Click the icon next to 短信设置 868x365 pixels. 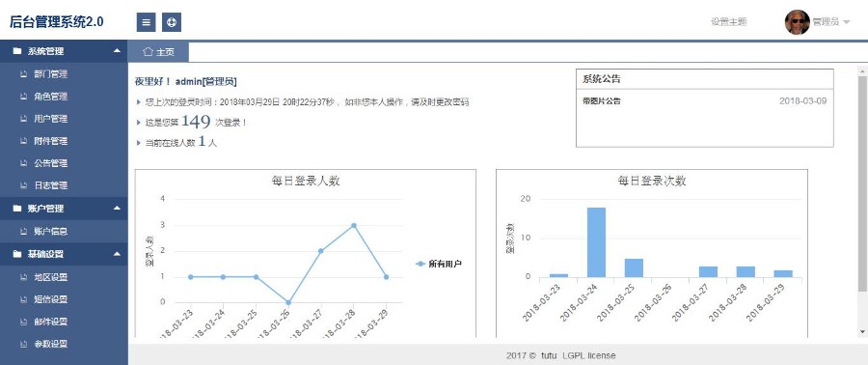[23, 299]
